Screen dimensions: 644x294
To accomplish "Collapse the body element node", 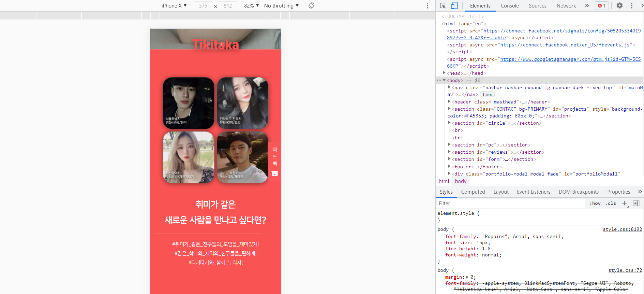I will (444, 80).
